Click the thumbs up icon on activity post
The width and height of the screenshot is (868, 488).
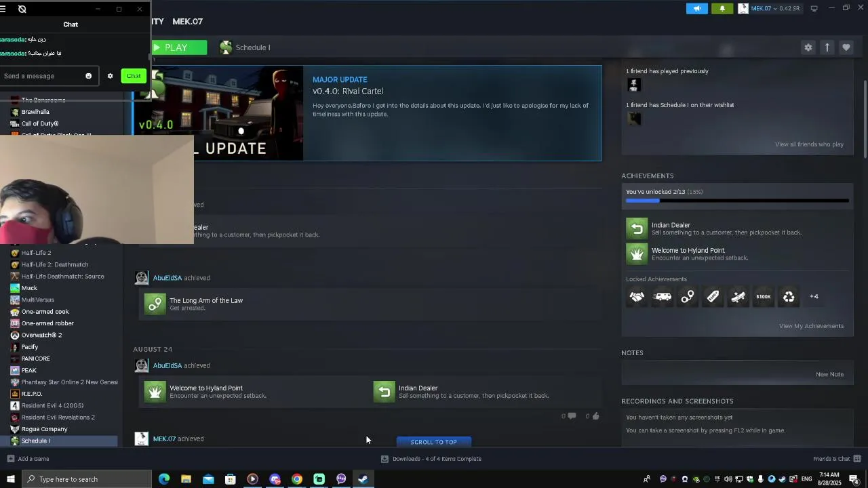pyautogui.click(x=595, y=416)
